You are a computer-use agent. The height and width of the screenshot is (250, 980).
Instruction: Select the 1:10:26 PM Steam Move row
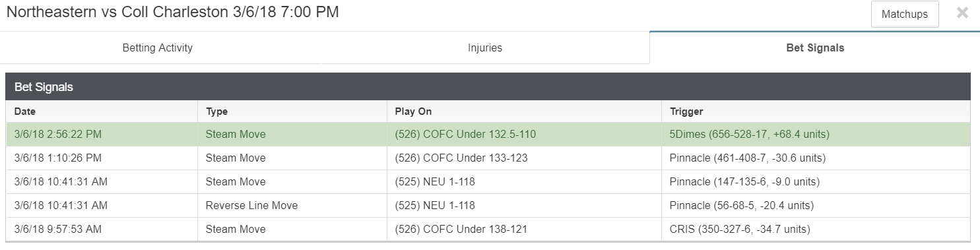488,158
